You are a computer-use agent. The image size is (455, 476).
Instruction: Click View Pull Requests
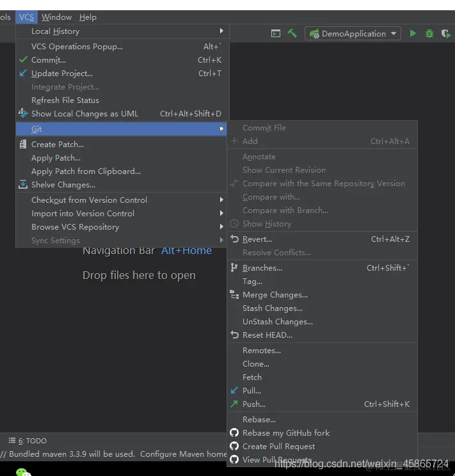[323, 459]
